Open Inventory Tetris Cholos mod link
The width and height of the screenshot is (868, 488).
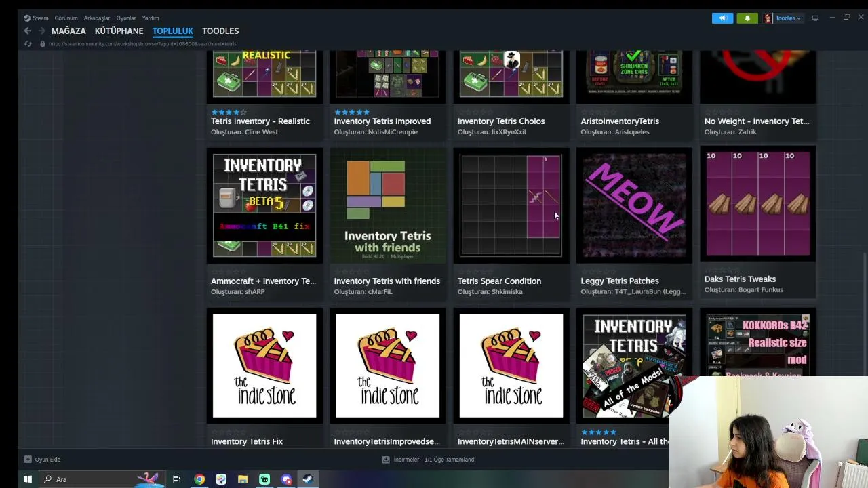click(x=501, y=121)
